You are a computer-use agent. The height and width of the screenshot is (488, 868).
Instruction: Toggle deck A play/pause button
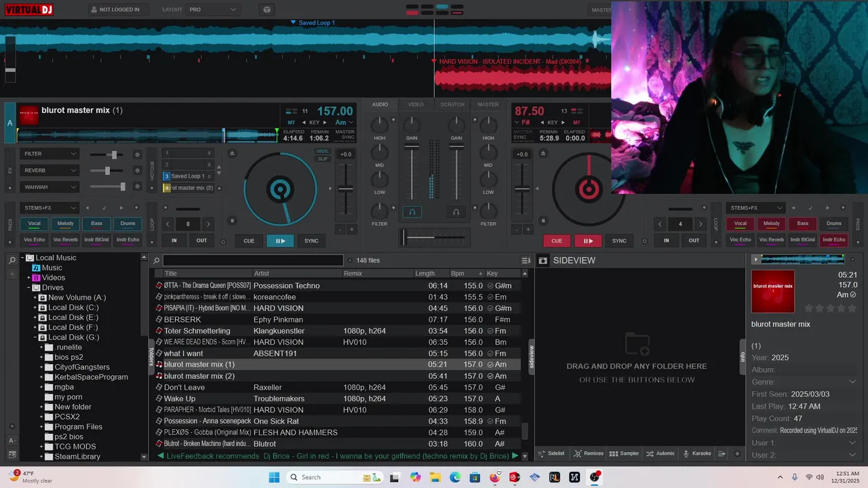point(279,241)
